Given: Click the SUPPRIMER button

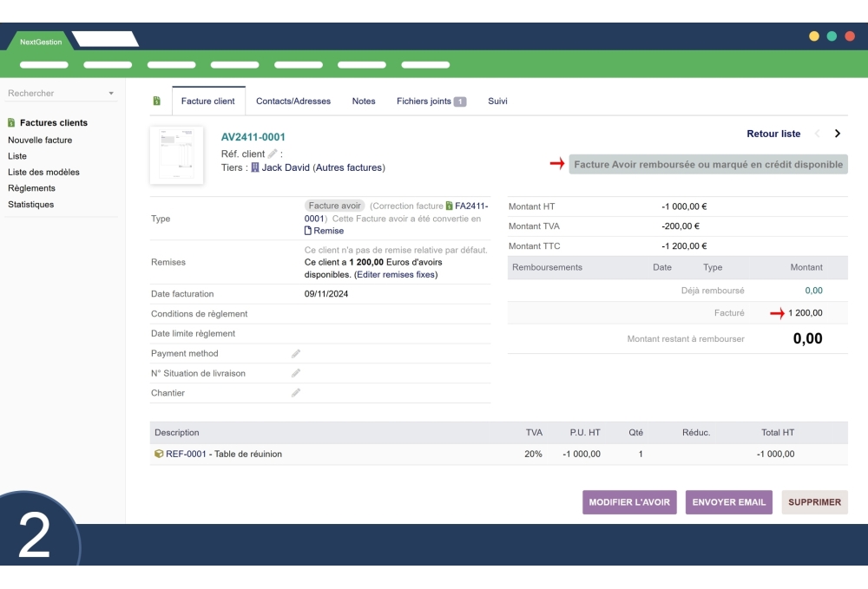Looking at the screenshot, I should coord(813,501).
